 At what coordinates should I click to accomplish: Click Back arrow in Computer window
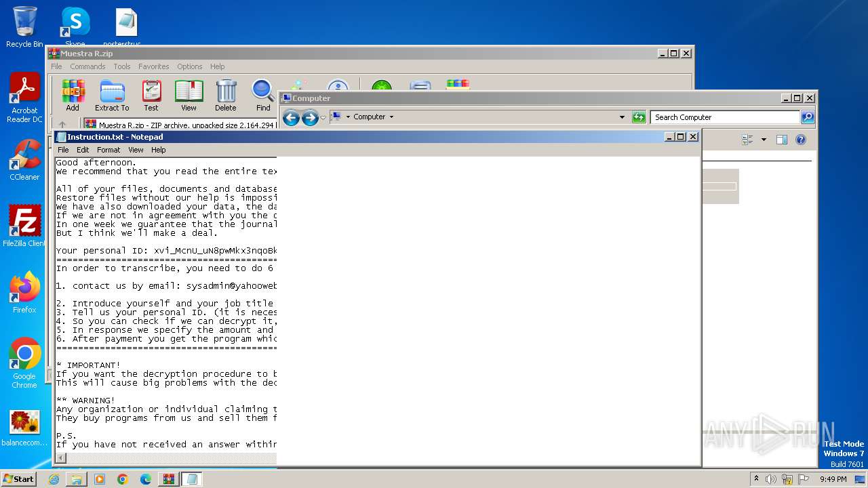point(291,118)
